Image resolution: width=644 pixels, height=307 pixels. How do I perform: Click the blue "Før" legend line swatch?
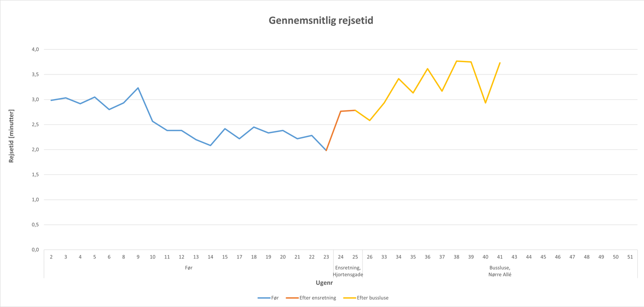point(263,298)
